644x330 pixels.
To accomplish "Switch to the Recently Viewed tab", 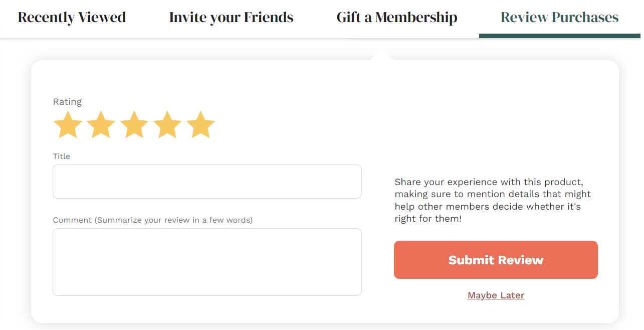I will point(72,17).
